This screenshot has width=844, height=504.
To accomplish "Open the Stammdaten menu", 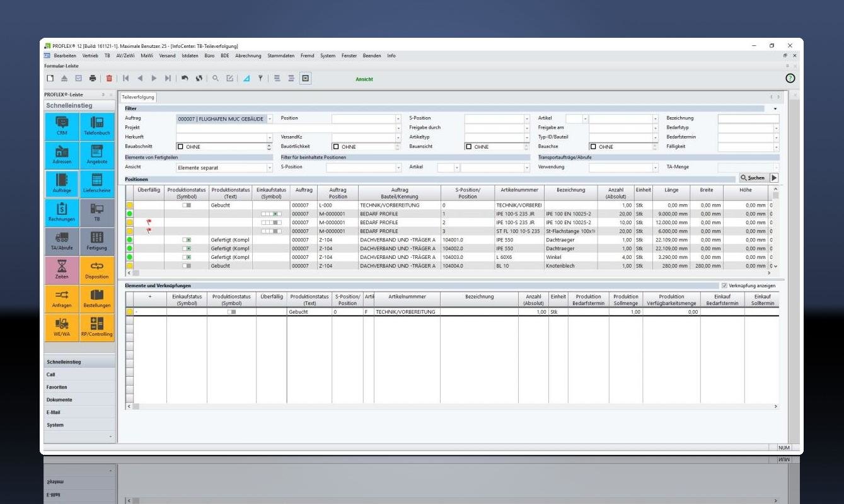I will [x=280, y=55].
